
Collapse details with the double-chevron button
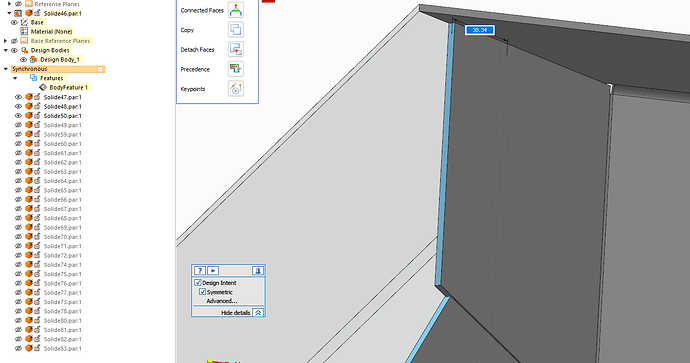258,312
